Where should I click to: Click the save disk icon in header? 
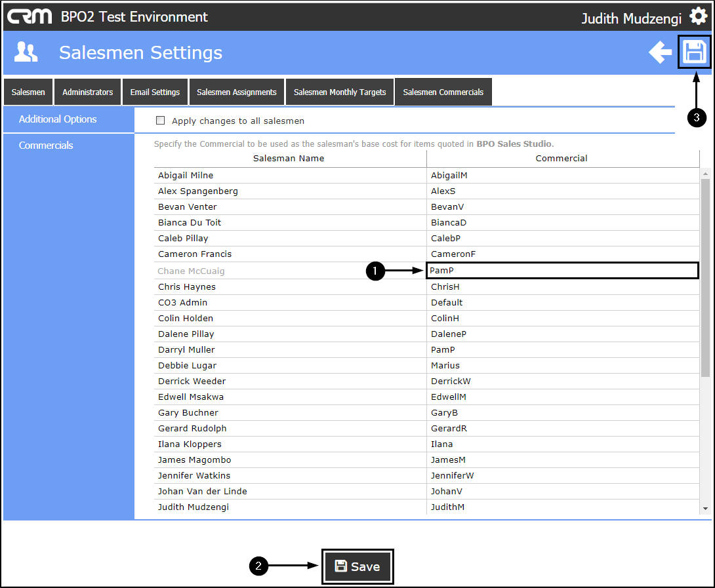(694, 52)
